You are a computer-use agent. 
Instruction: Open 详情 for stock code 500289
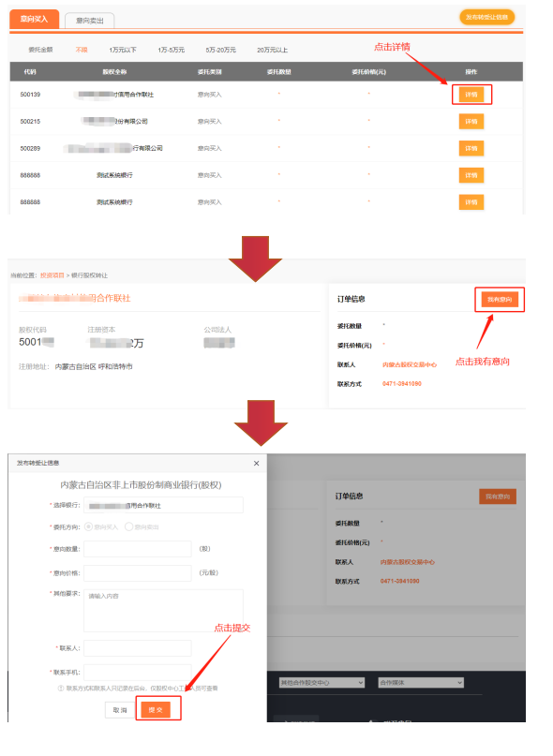(x=471, y=149)
